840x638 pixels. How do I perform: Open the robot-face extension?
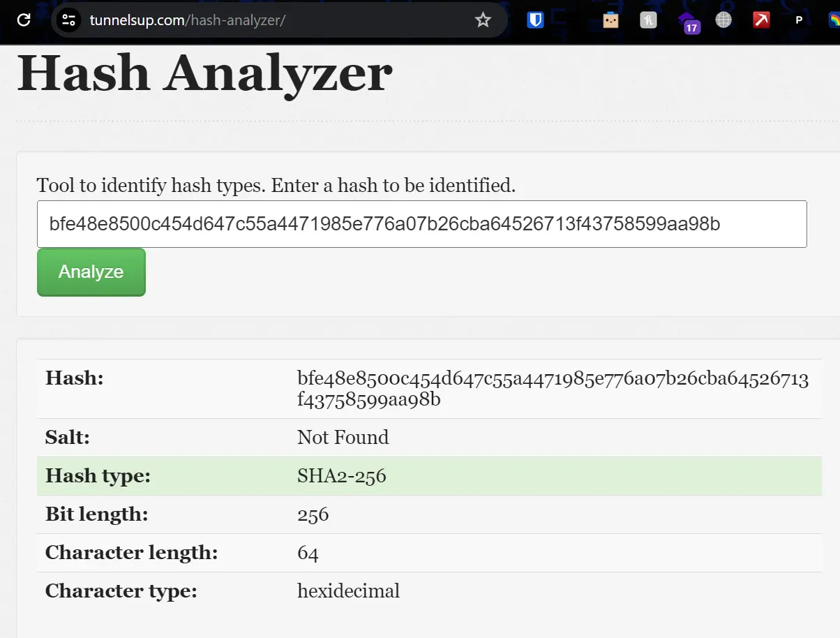coord(610,20)
